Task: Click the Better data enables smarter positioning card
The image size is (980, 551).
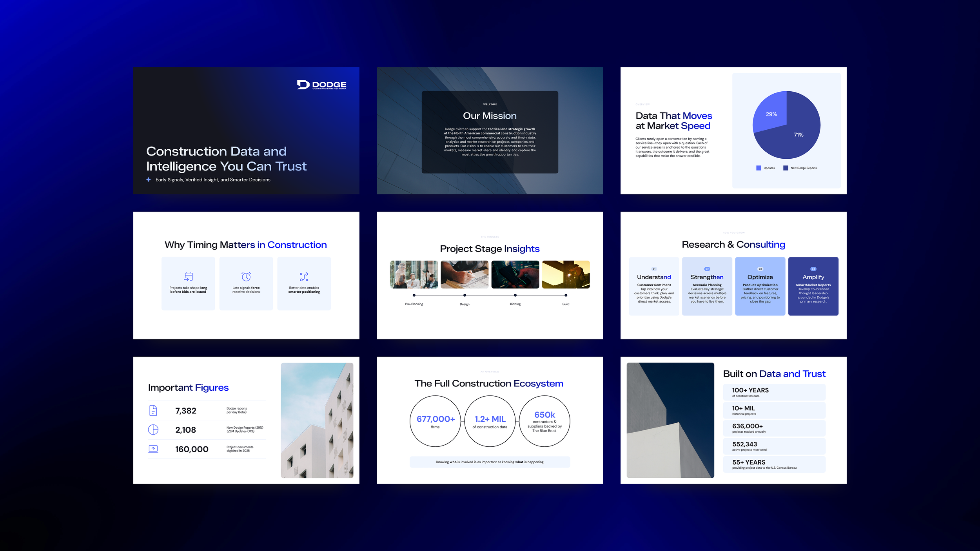Action: [304, 283]
